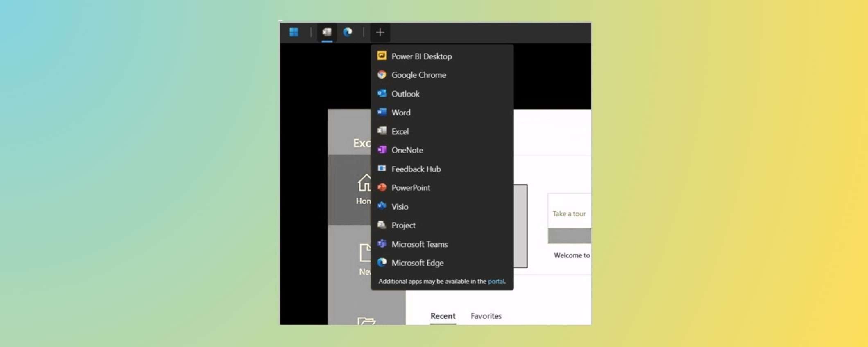
Task: Switch to the Favorites tab
Action: click(486, 316)
